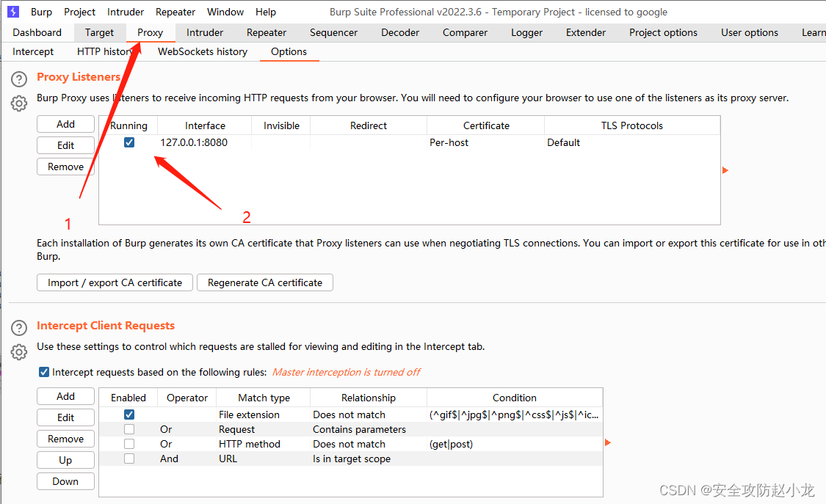Screen dimensions: 826x504
Task: Switch to the Repeater tool tab
Action: (267, 32)
